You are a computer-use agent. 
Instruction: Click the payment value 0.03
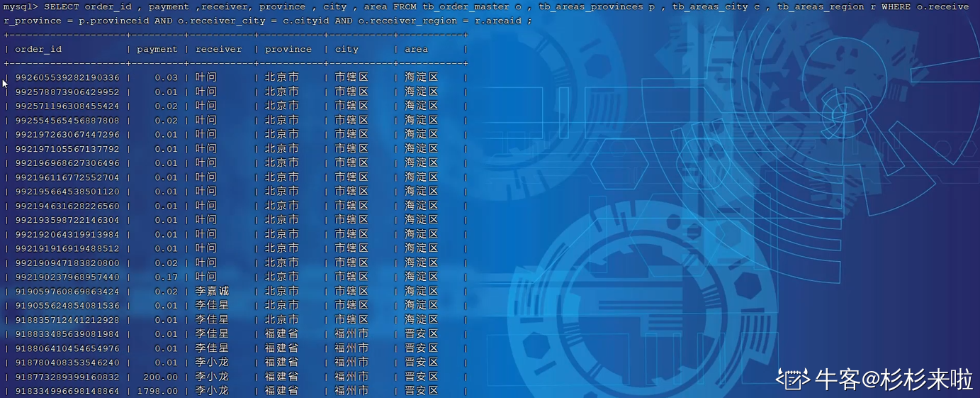click(167, 78)
